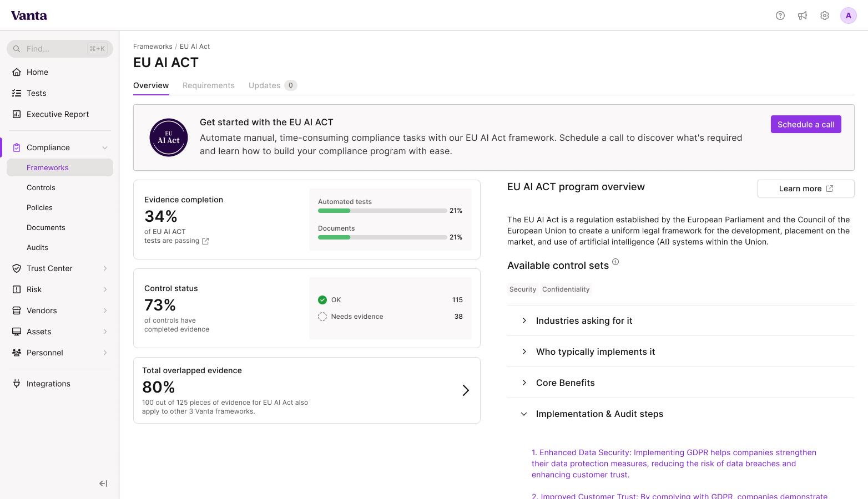The height and width of the screenshot is (499, 868).
Task: Click the Integrations plug icon
Action: click(17, 384)
